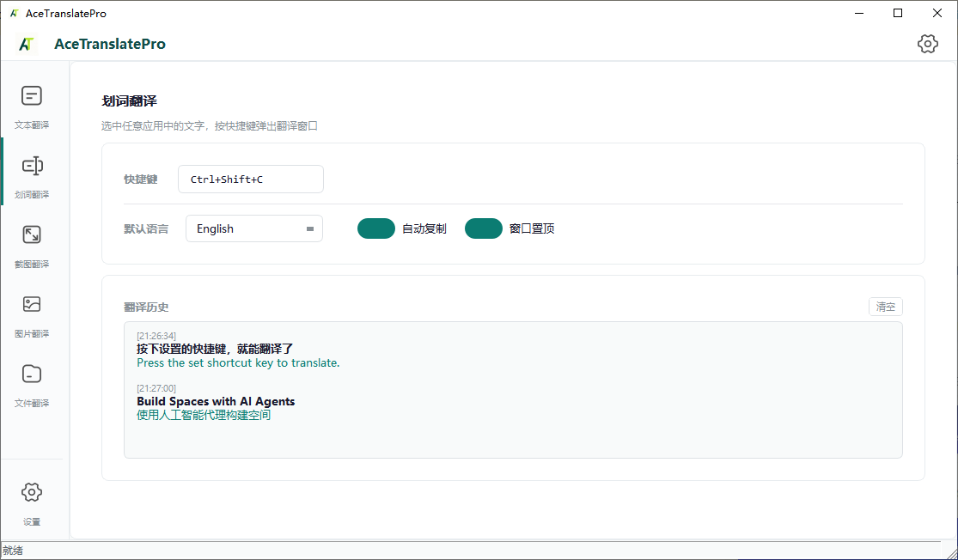Viewport: 958px width, 560px height.
Task: Open the 截图翻译 screenshot translation icon
Action: coord(32,234)
